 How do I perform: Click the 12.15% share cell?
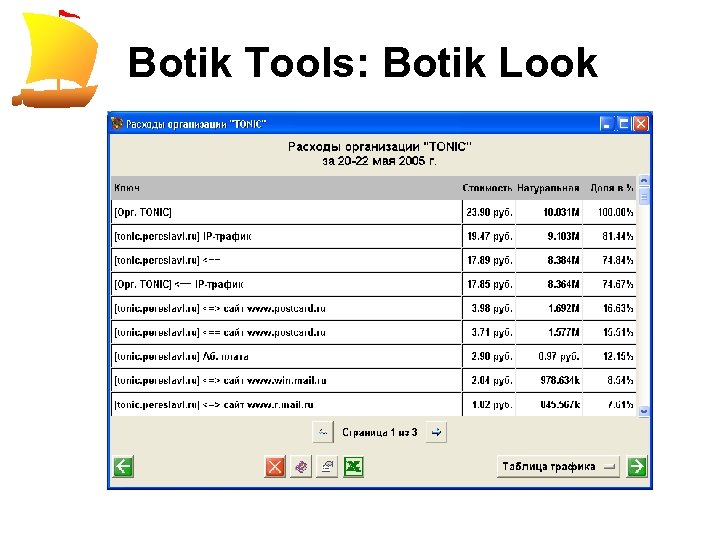610,356
